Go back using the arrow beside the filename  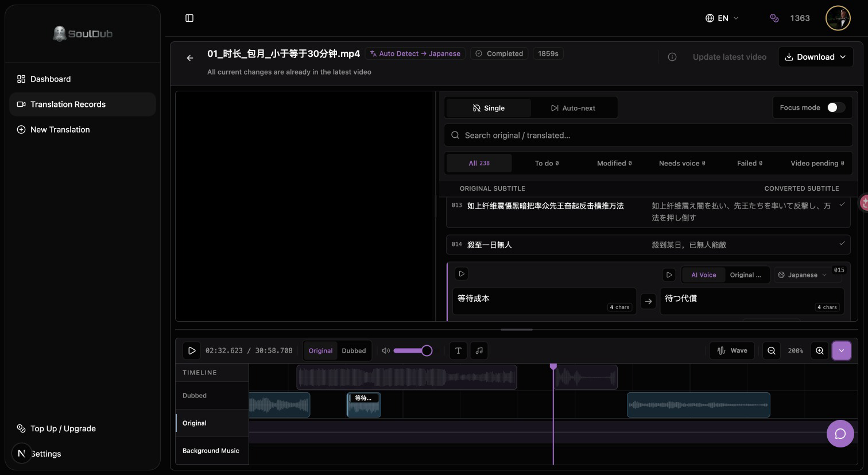pos(190,58)
